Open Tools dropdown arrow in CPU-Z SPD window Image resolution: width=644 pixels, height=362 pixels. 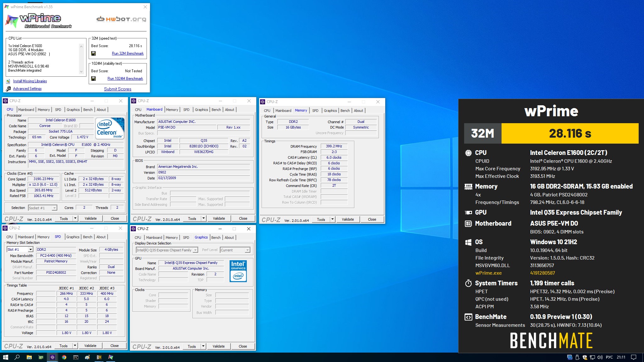point(75,346)
